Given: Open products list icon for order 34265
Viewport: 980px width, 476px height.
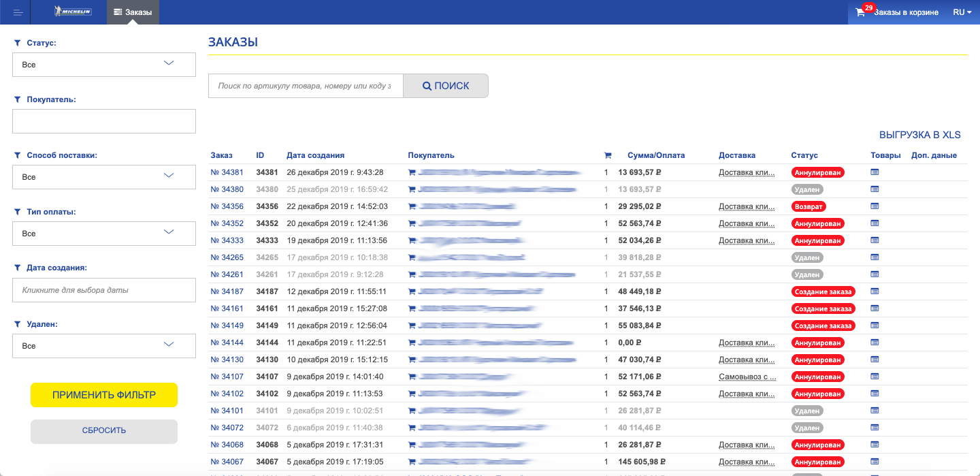Looking at the screenshot, I should 875,257.
